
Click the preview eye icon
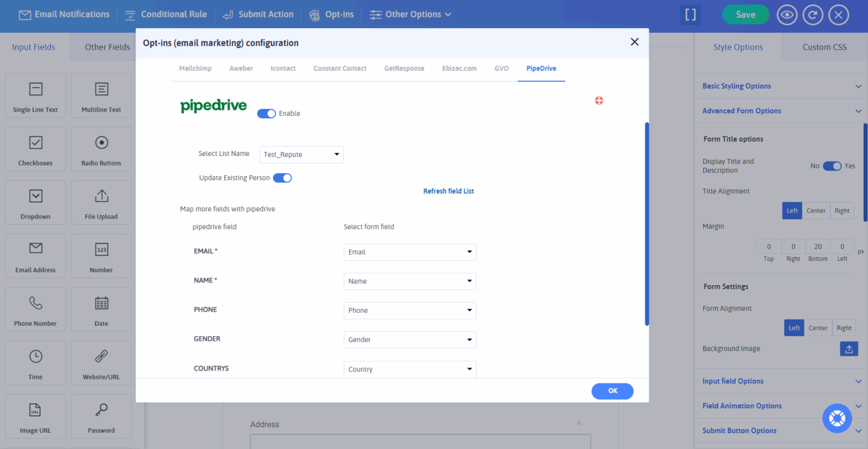pos(787,15)
